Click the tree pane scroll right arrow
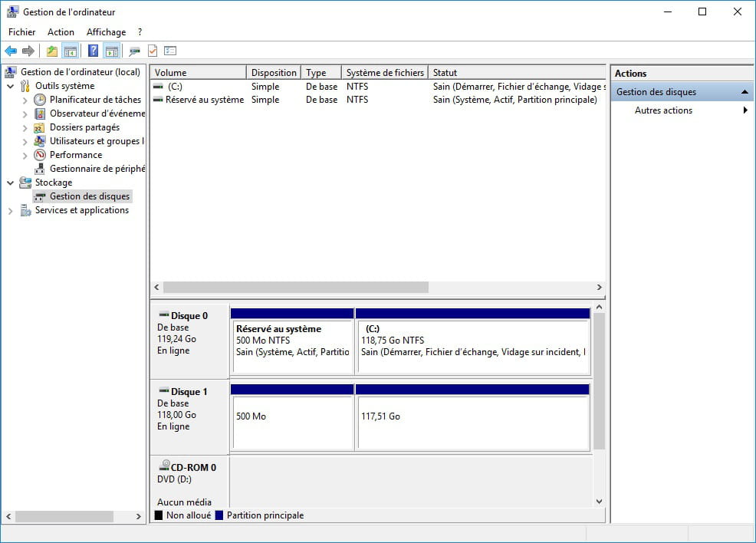Image resolution: width=756 pixels, height=543 pixels. pos(139,516)
